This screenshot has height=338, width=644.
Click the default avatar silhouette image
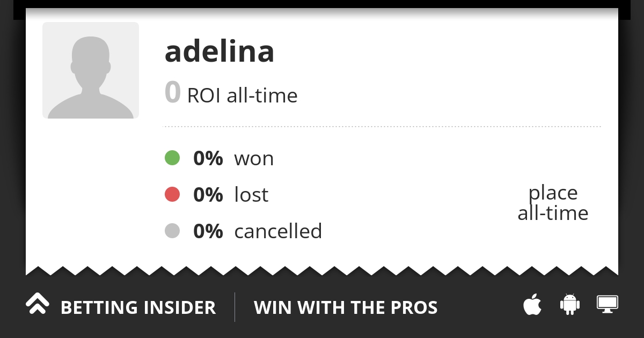(91, 70)
